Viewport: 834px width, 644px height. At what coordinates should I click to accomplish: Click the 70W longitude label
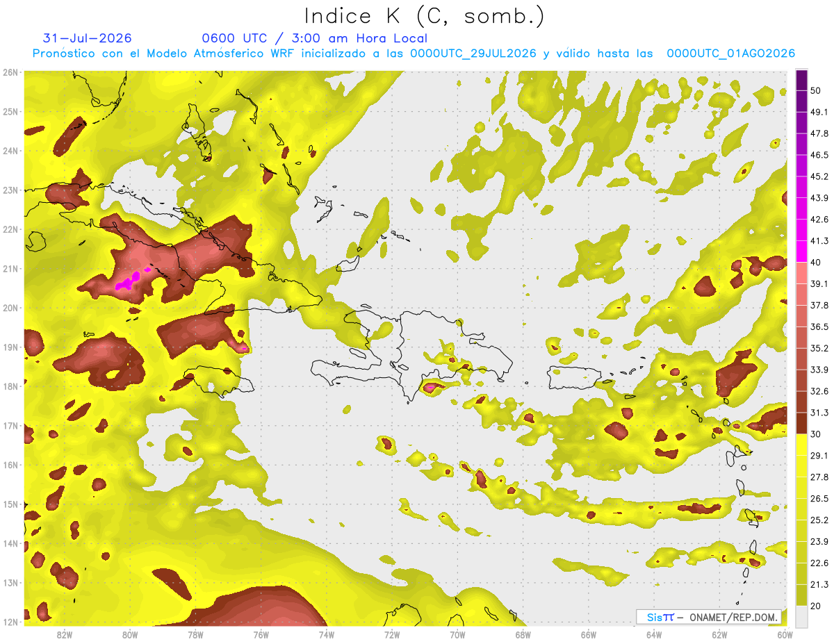[457, 634]
